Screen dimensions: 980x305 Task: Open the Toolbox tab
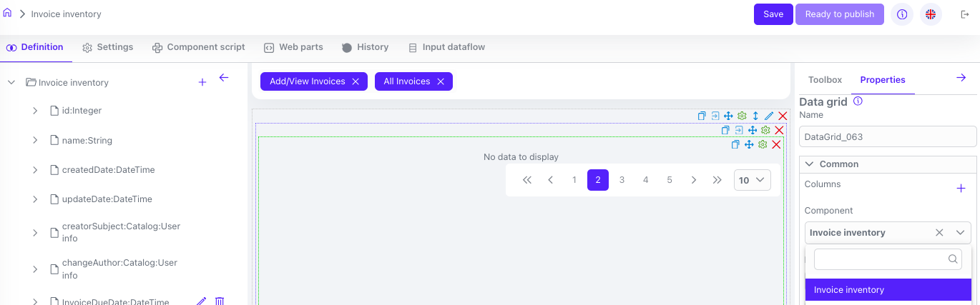(x=825, y=80)
